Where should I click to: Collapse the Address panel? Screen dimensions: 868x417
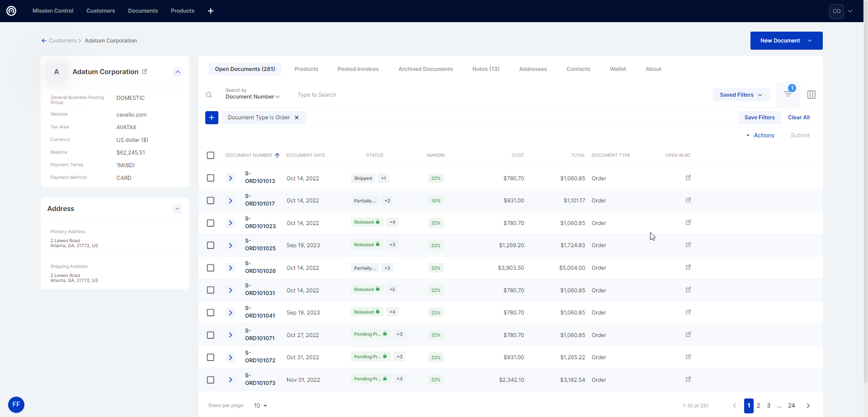coord(177,209)
